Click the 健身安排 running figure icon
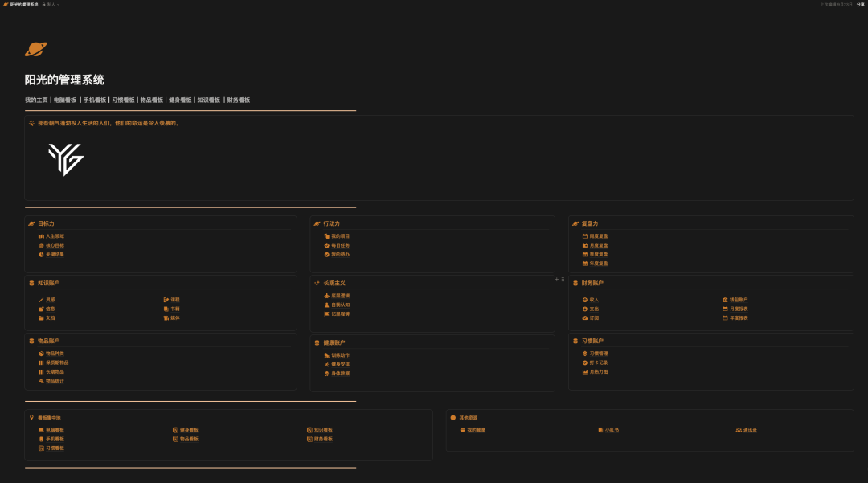This screenshot has width=868, height=483. pos(326,365)
